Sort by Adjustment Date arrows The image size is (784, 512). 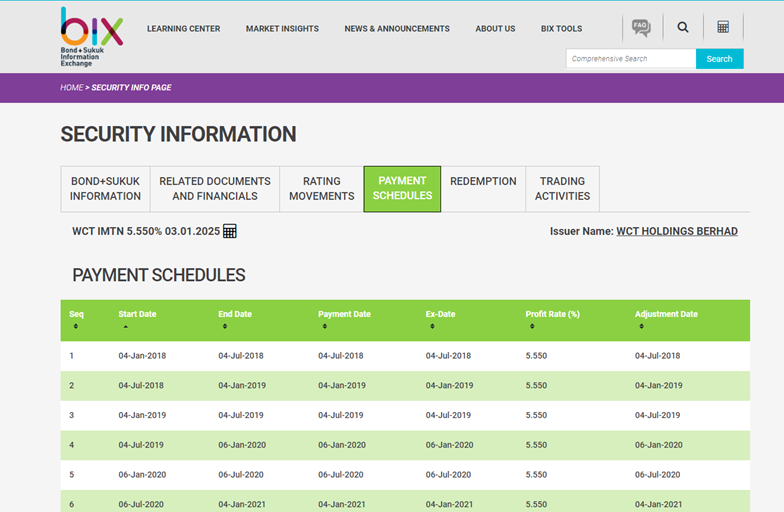[x=642, y=326]
